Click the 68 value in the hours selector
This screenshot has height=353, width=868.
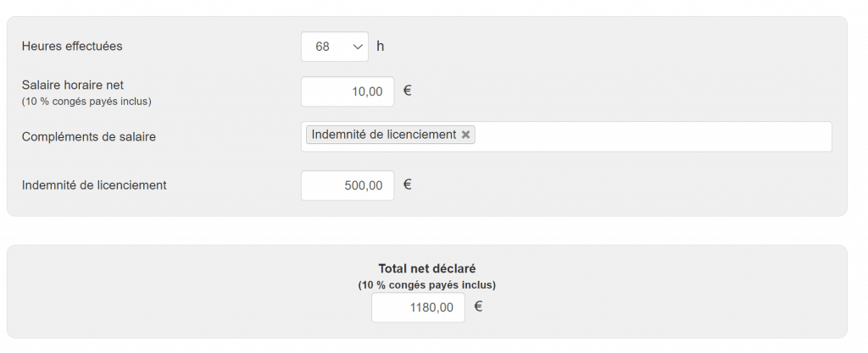tap(322, 47)
